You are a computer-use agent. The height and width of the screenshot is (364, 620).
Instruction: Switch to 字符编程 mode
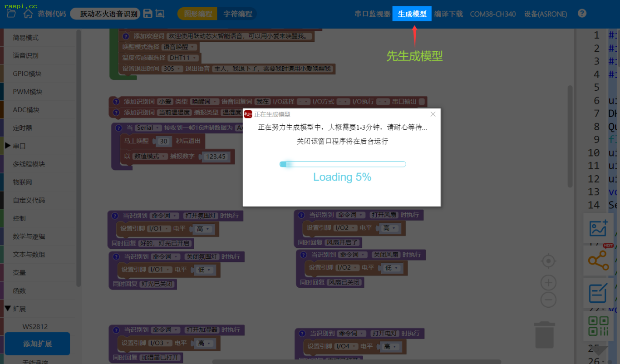[x=237, y=14]
